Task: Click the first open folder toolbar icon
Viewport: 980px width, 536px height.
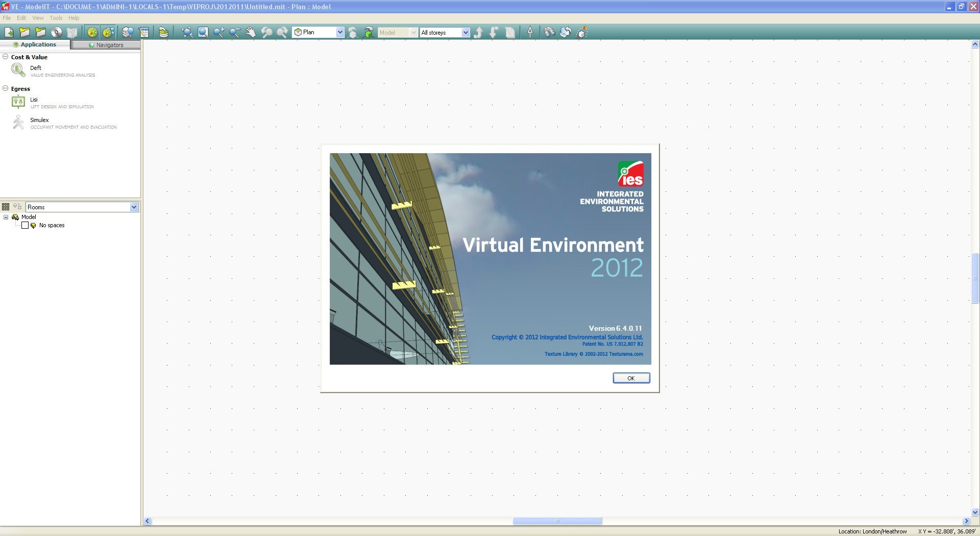Action: point(24,32)
